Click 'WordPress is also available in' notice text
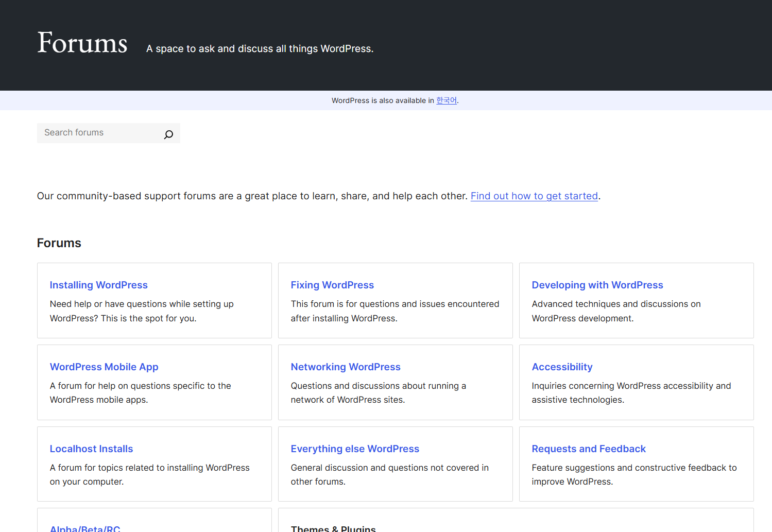Screen dimensions: 772x532 pyautogui.click(x=383, y=100)
